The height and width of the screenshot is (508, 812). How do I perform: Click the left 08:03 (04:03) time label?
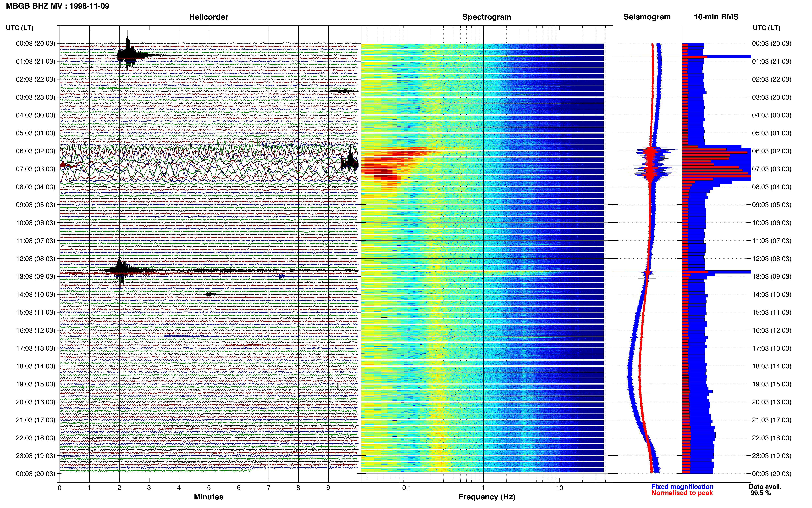(36, 187)
